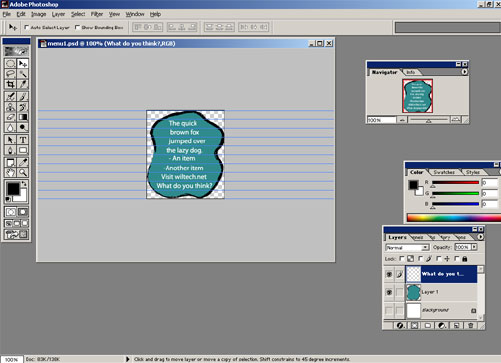Select the Notes tool
501x363 pixels.
click(x=10, y=162)
